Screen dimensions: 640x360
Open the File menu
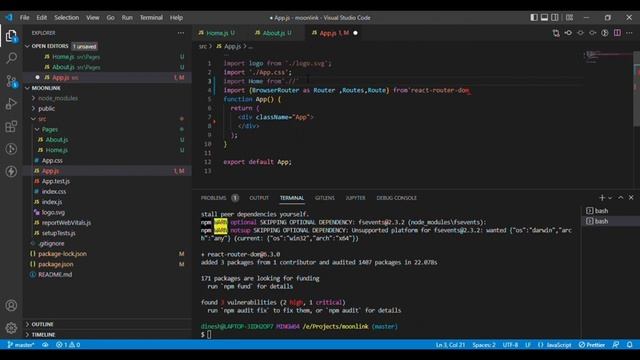pyautogui.click(x=24, y=18)
